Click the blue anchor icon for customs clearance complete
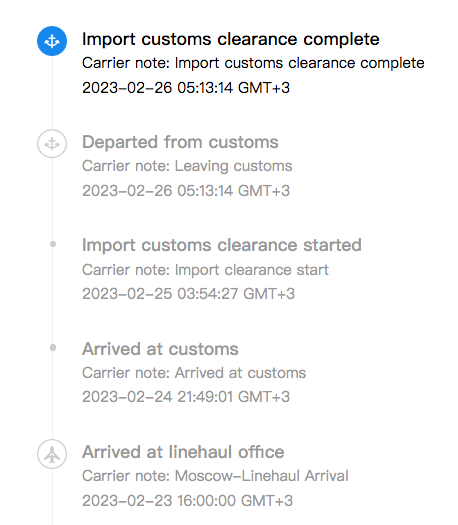This screenshot has width=458, height=525. pos(52,41)
